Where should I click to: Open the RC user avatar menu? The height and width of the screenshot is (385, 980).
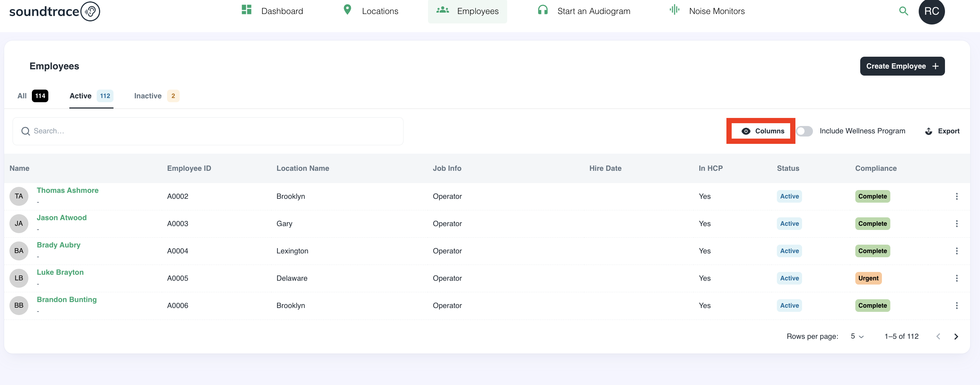coord(931,12)
